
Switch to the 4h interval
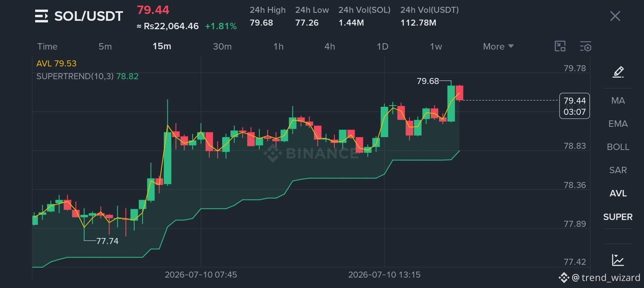(x=330, y=46)
